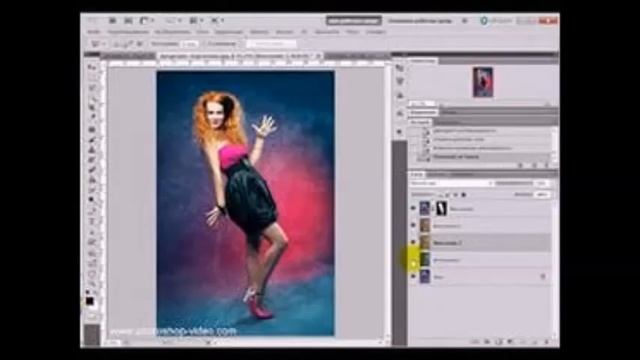Toggle the Anti-alias checkbox in options bar
The height and width of the screenshot is (360, 640).
pyautogui.click(x=205, y=44)
